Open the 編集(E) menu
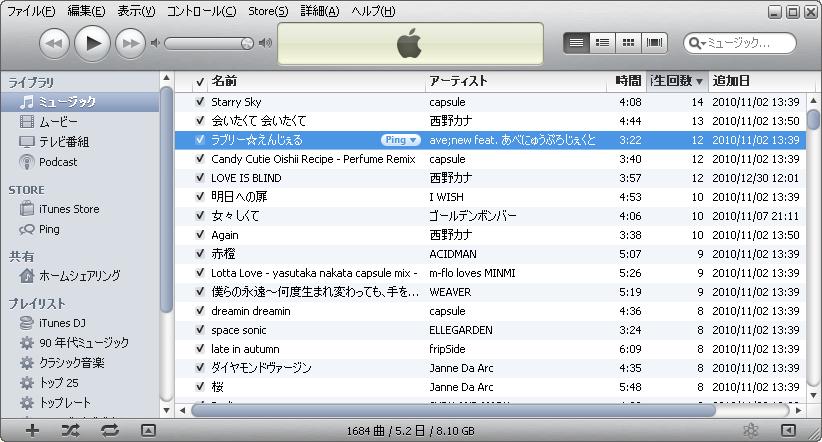 point(86,11)
